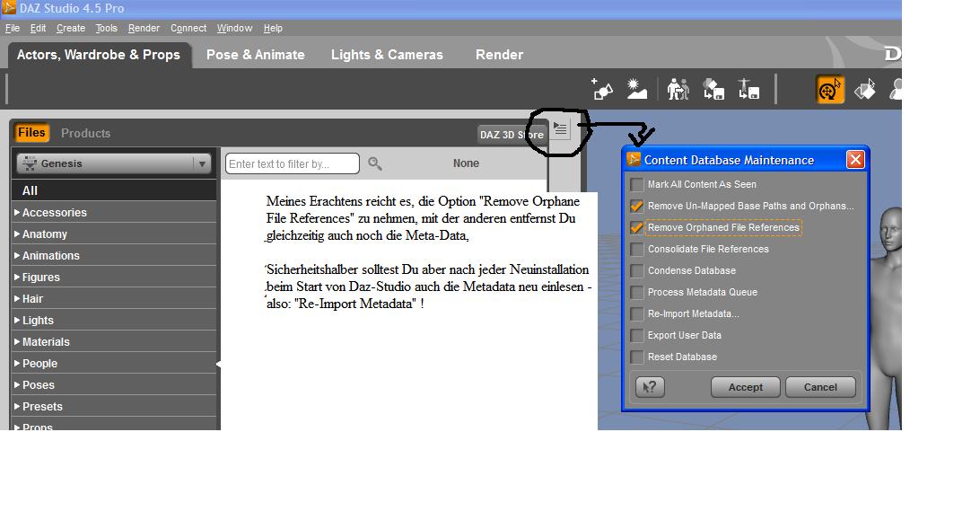Check Reset Database option
Image resolution: width=980 pixels, height=529 pixels.
click(x=636, y=357)
